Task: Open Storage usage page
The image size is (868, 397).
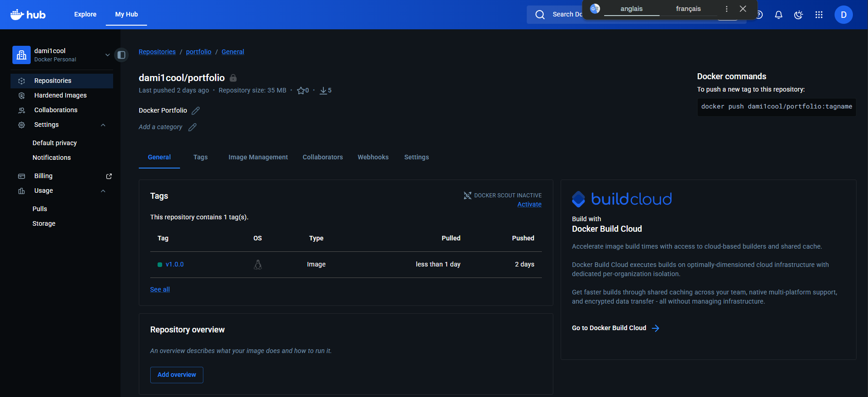Action: [44, 224]
